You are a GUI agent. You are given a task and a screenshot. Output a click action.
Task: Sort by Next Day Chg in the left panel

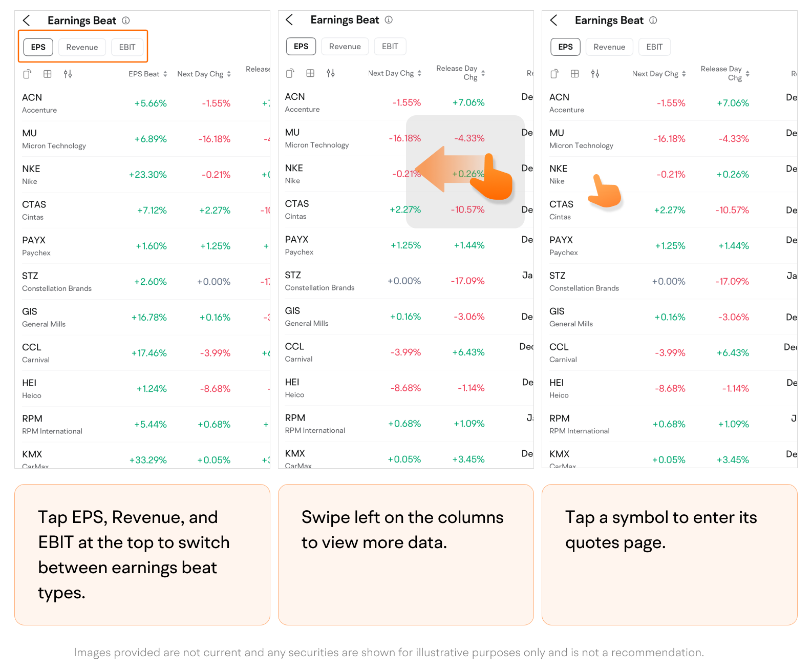click(x=204, y=74)
